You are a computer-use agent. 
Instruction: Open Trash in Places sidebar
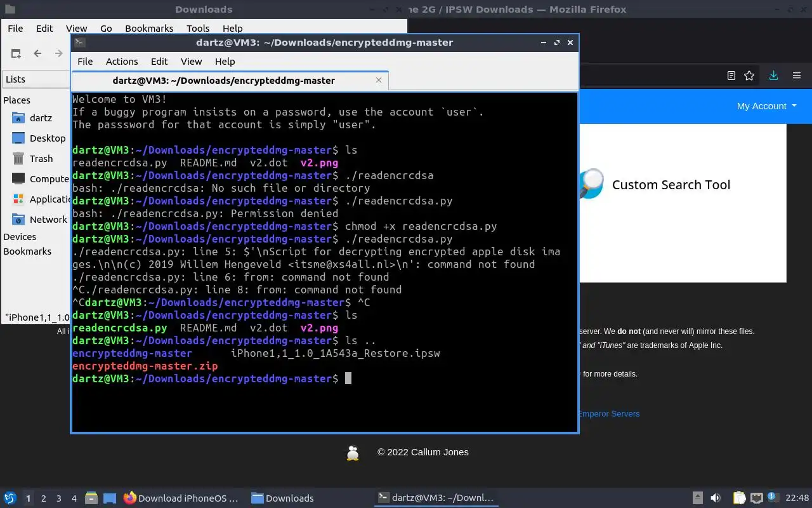32,159
